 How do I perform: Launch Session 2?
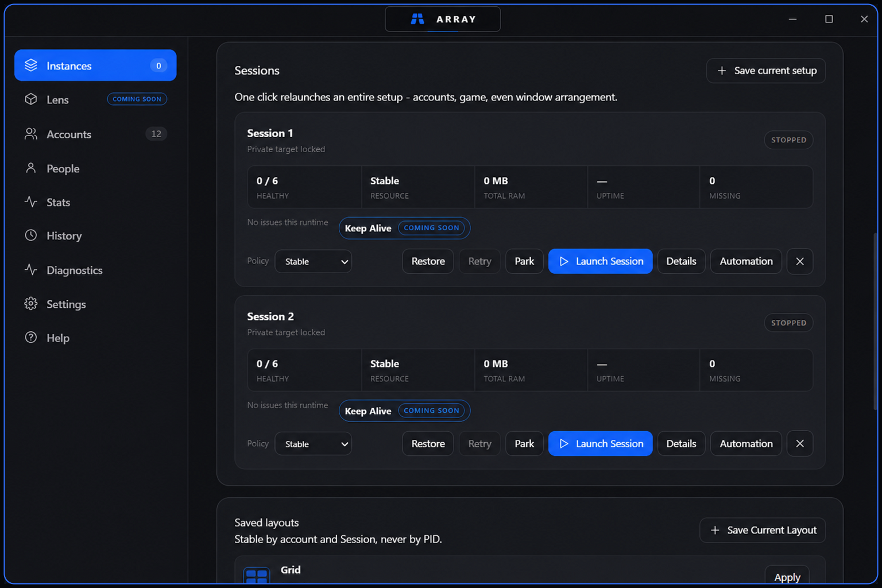click(x=601, y=443)
